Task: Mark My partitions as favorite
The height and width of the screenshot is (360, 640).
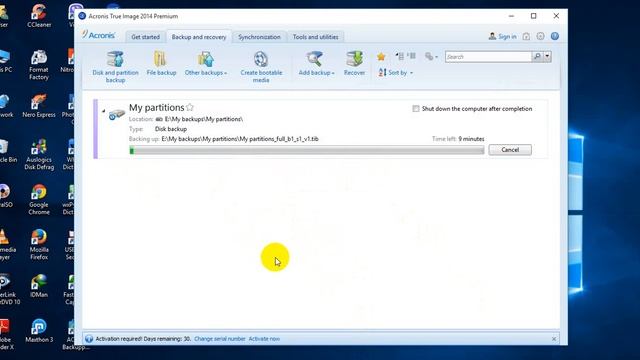Action: point(190,107)
